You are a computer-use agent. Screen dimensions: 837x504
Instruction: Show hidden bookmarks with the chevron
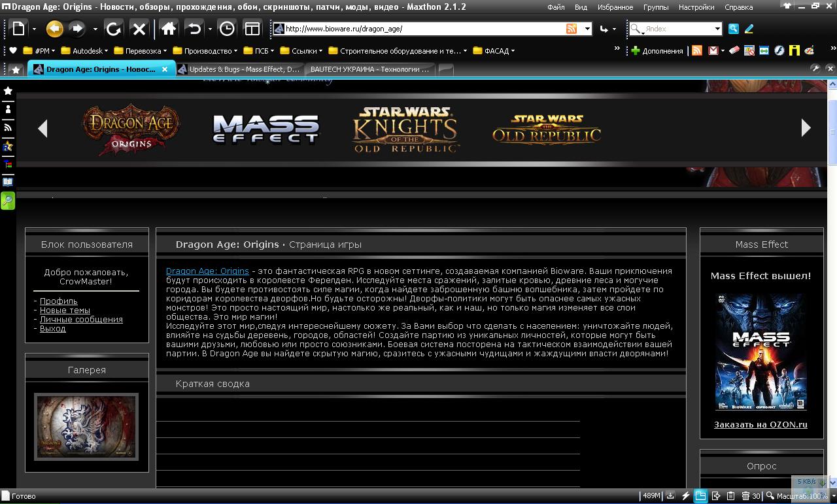(617, 49)
